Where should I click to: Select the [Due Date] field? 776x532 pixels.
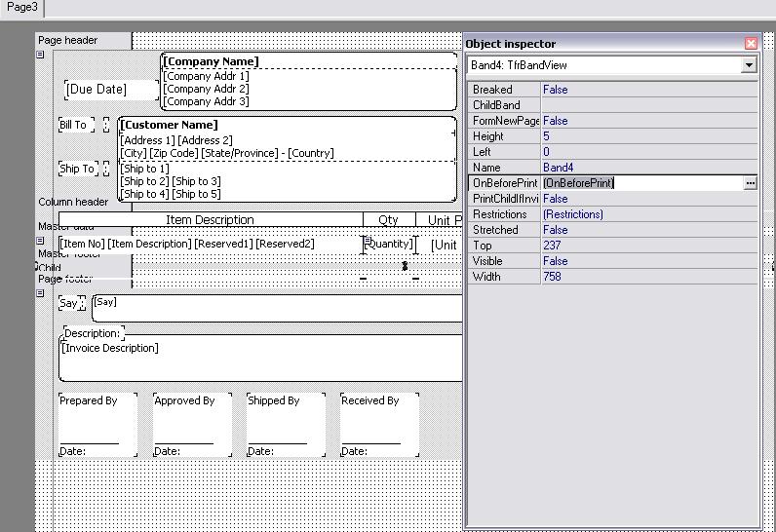tap(109, 90)
